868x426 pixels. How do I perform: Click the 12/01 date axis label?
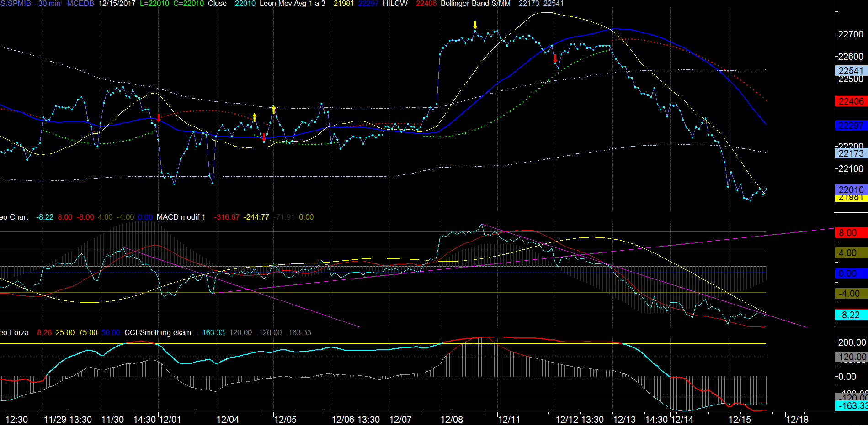tap(170, 420)
